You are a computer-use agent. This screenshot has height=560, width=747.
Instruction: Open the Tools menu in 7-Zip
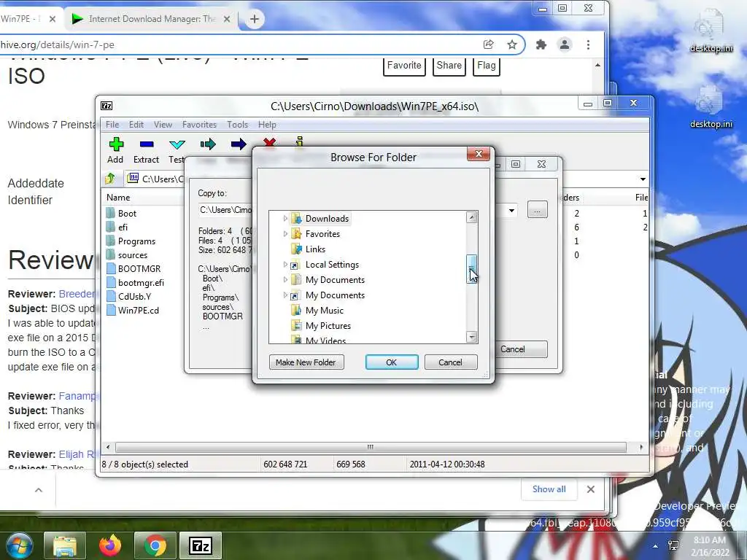pos(237,124)
